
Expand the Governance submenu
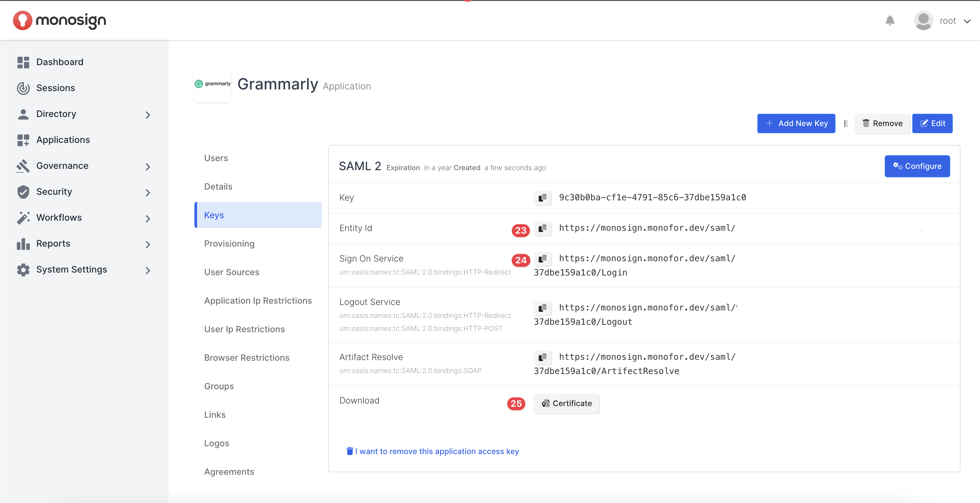(148, 166)
